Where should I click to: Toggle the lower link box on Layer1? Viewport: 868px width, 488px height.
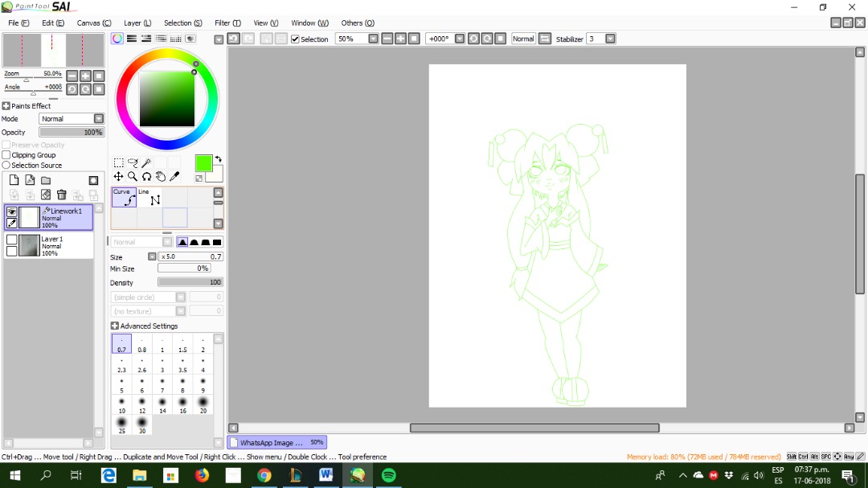coord(11,251)
